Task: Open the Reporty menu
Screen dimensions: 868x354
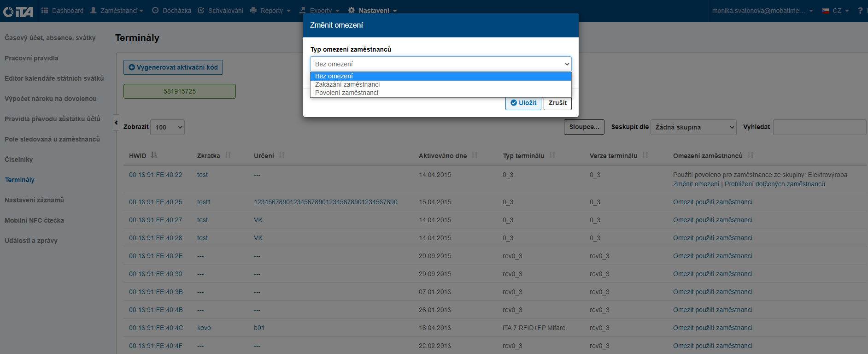Action: pyautogui.click(x=270, y=11)
